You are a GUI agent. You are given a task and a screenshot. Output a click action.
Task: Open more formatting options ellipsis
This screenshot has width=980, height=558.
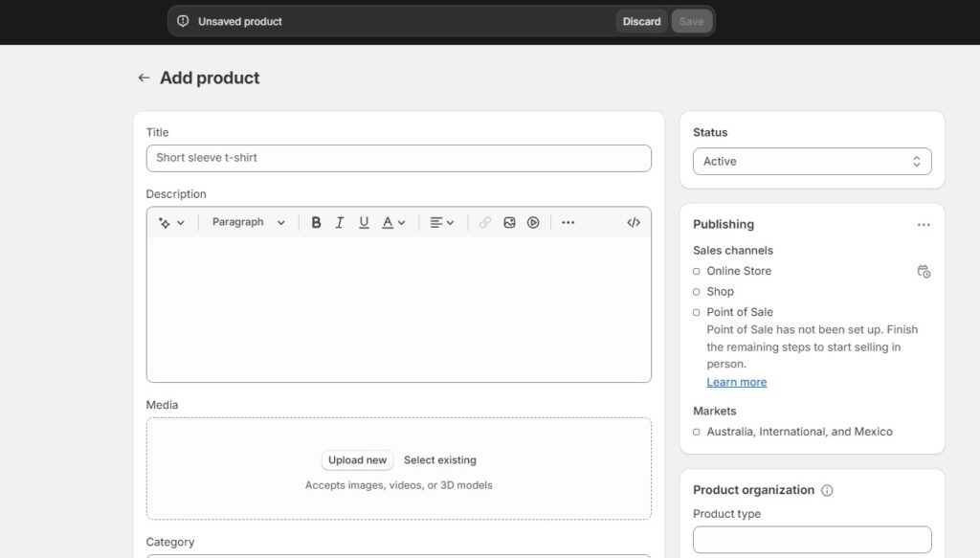coord(568,222)
